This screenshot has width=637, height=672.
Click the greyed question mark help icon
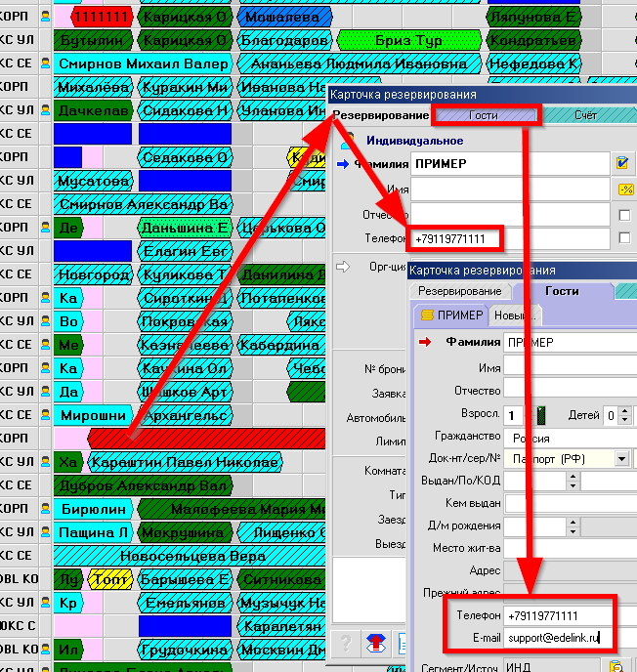[x=345, y=643]
